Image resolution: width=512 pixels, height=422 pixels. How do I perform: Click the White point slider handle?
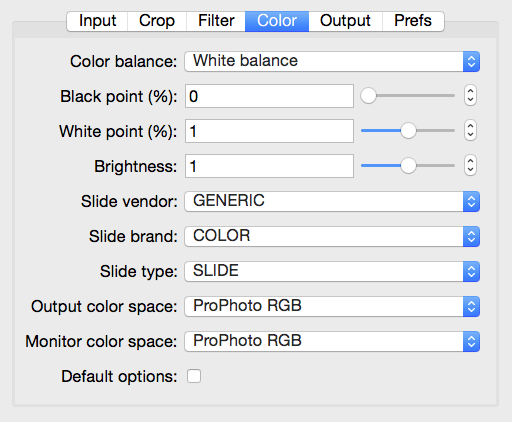(x=408, y=131)
